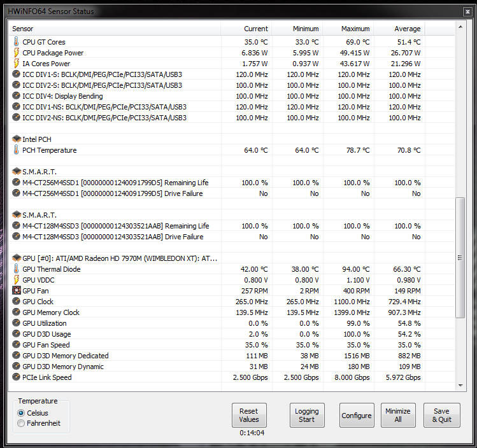This screenshot has width=477, height=448.
Task: Click the PCIe Link Speed maximum 8.000 Gbps
Action: tap(352, 377)
